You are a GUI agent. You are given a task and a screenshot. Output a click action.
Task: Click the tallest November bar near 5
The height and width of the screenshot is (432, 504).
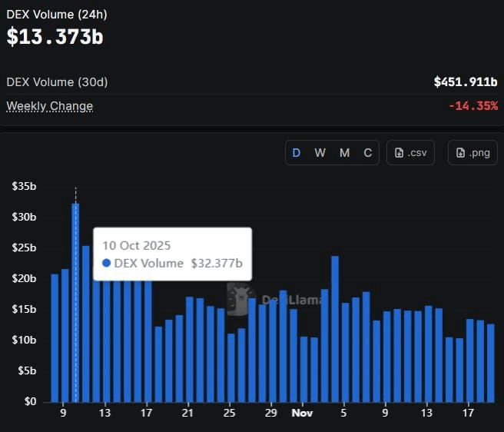[335, 331]
